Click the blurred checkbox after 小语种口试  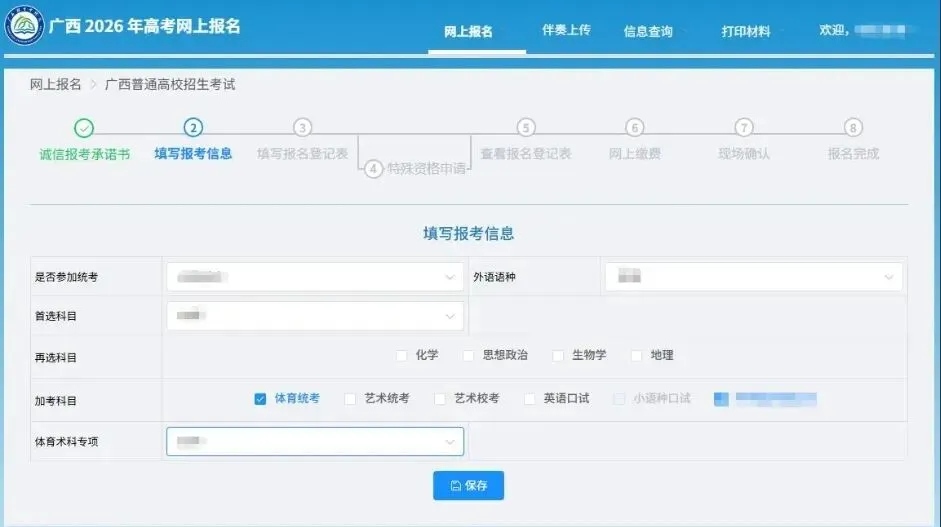click(721, 399)
